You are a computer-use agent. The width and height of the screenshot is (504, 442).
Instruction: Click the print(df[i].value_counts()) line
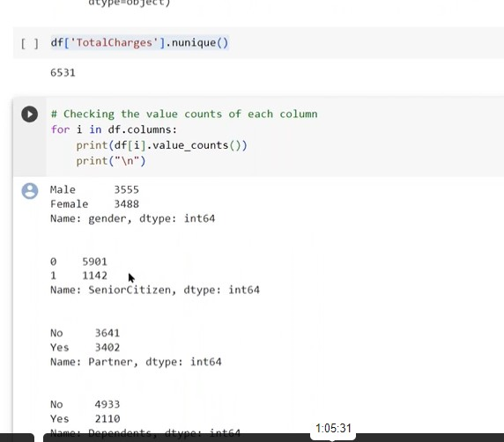tap(161, 145)
